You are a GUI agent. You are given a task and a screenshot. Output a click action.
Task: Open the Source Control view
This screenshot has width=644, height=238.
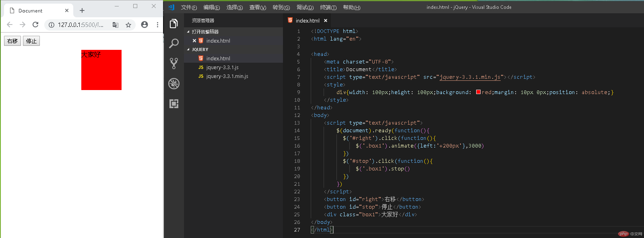click(174, 63)
